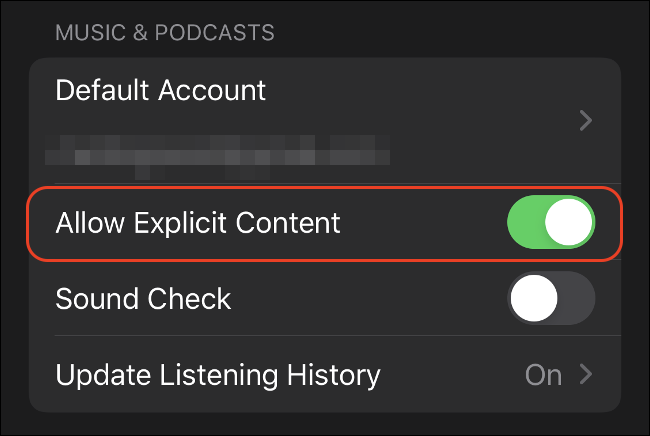This screenshot has width=650, height=436.
Task: Click the "MUSIC & PODCASTS" section header
Action: click(165, 32)
